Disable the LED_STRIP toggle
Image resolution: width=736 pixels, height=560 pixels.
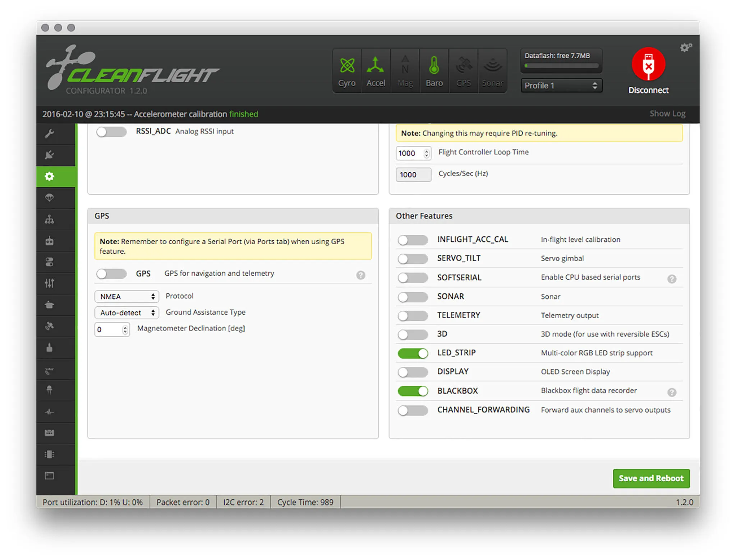tap(413, 353)
